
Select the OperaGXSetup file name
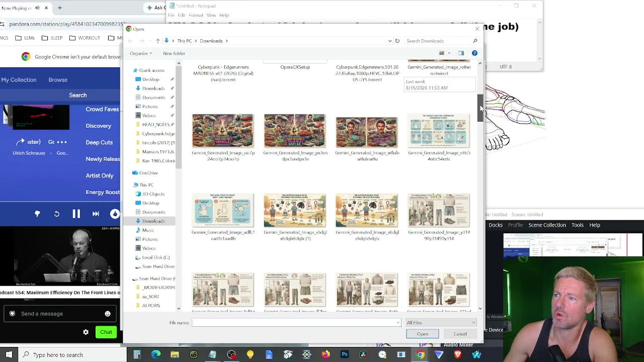295,67
